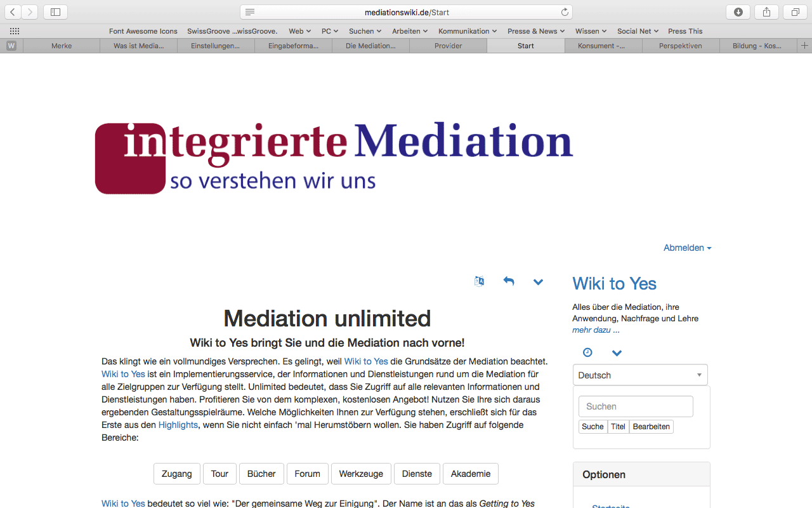Viewport: 812px width, 508px height.
Task: Switch to the Perspektiven tab
Action: point(680,46)
